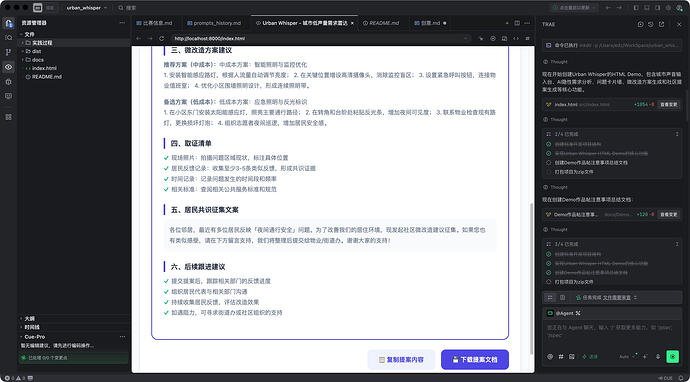This screenshot has width=690, height=382.
Task: Switch to the list view icon above the chat input
Action: (550, 298)
